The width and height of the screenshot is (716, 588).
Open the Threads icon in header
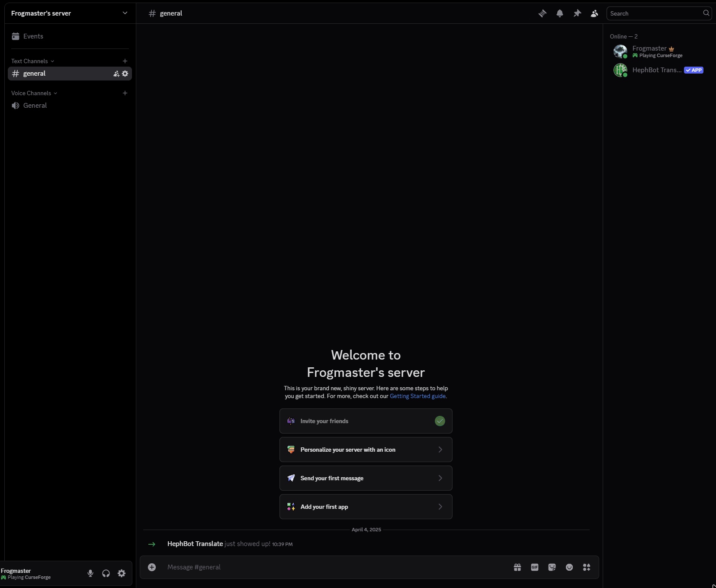point(542,13)
